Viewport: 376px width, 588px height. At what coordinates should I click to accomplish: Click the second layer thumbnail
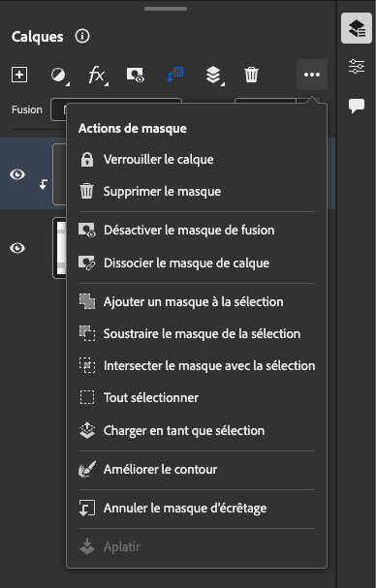point(60,248)
